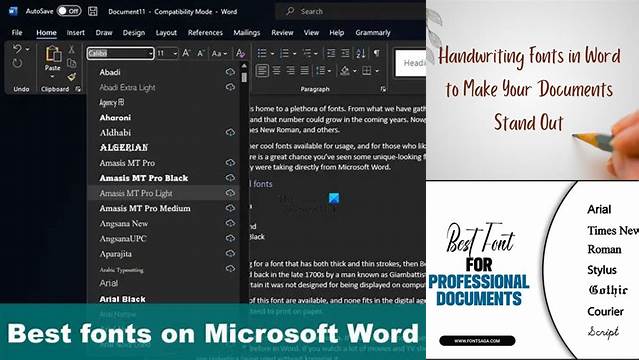This screenshot has height=360, width=639.
Task: Switch to the Design tab
Action: click(x=134, y=33)
